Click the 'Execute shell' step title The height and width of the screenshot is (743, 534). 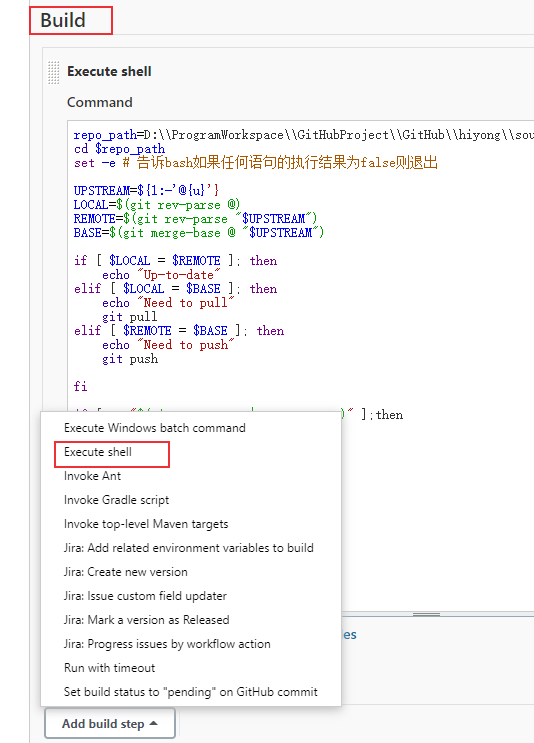tap(109, 72)
